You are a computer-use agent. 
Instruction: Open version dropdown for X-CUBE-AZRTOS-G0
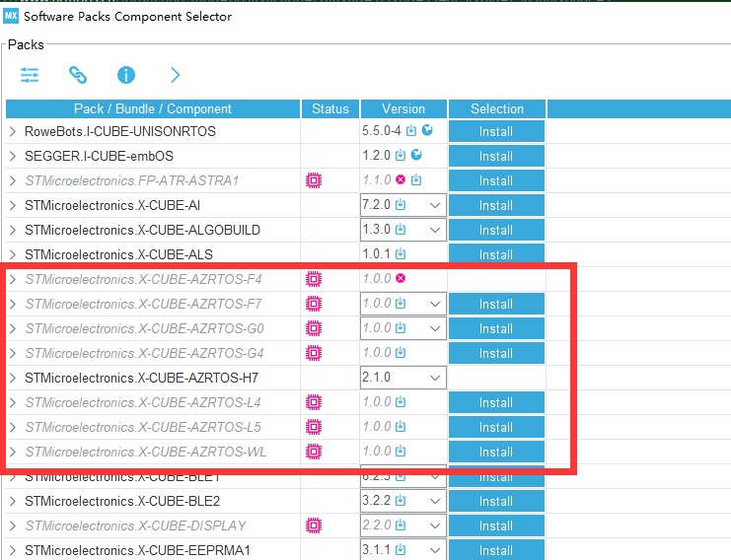pyautogui.click(x=435, y=329)
